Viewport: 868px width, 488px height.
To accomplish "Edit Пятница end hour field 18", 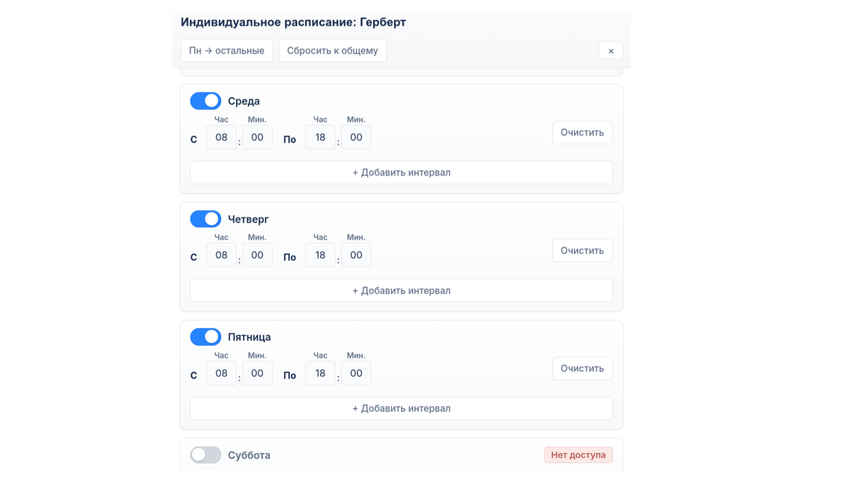I will (x=320, y=373).
